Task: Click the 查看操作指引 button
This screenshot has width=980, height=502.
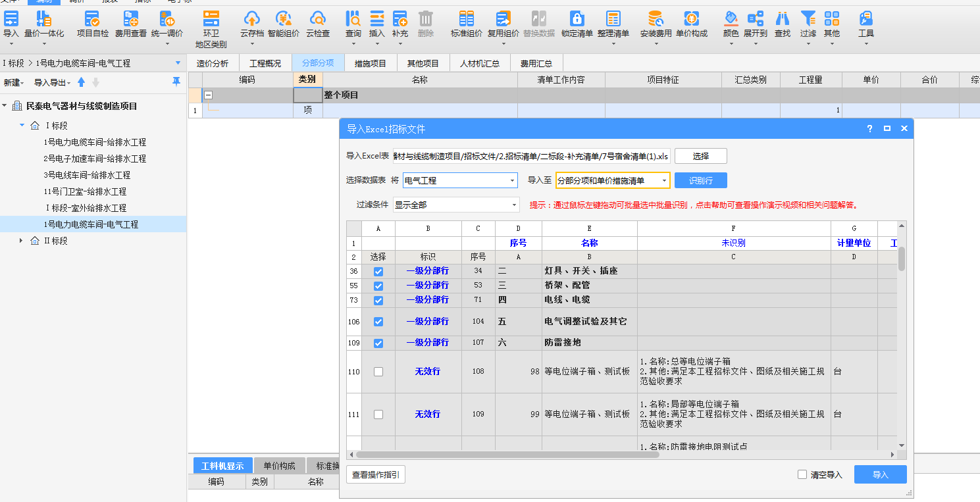Action: pos(376,474)
